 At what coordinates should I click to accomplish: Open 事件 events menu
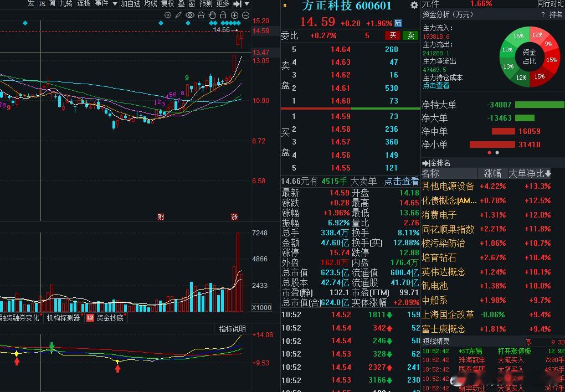pyautogui.click(x=101, y=4)
